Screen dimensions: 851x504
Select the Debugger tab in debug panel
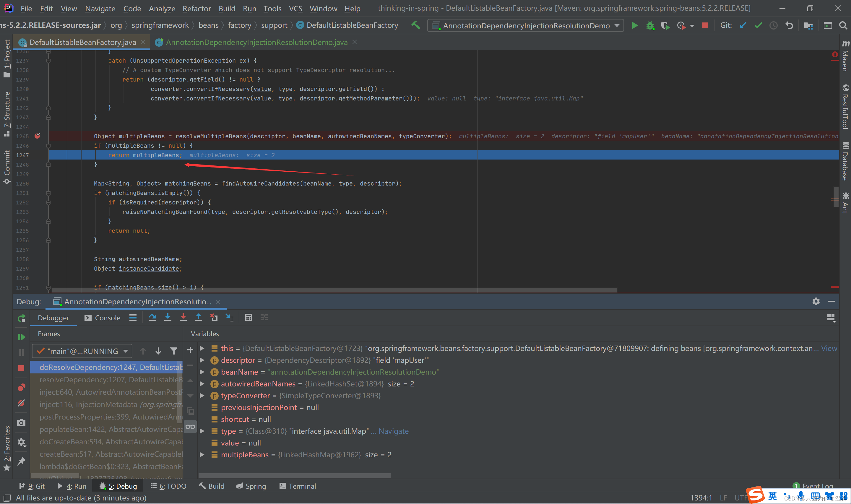click(55, 317)
